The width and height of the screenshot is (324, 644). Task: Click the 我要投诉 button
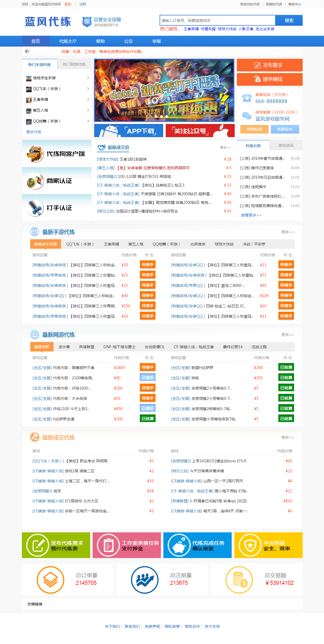[285, 129]
